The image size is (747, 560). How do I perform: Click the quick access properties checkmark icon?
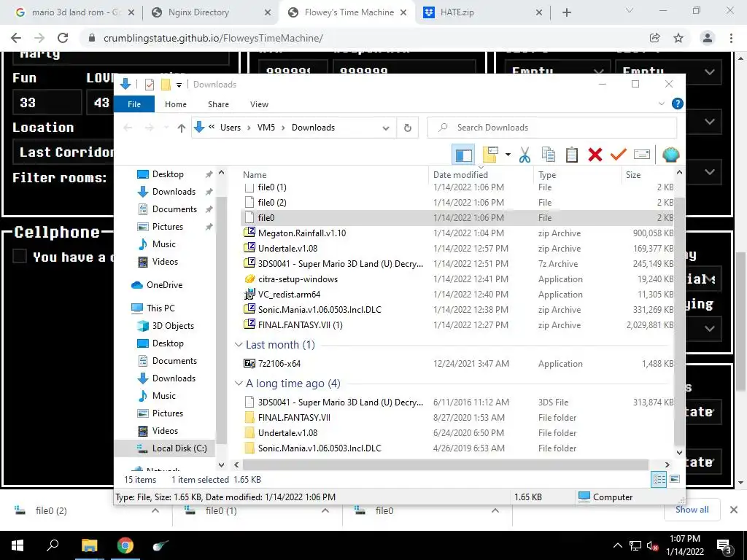click(149, 85)
